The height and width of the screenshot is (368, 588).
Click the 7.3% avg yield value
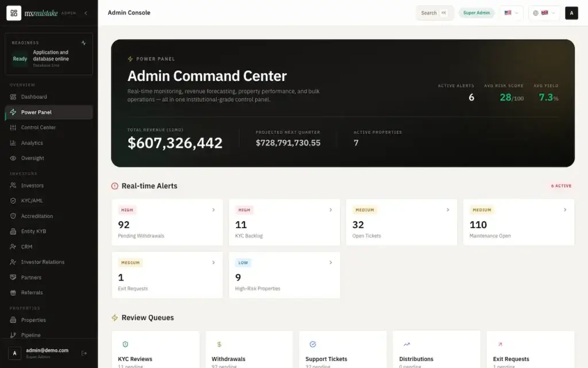[548, 98]
